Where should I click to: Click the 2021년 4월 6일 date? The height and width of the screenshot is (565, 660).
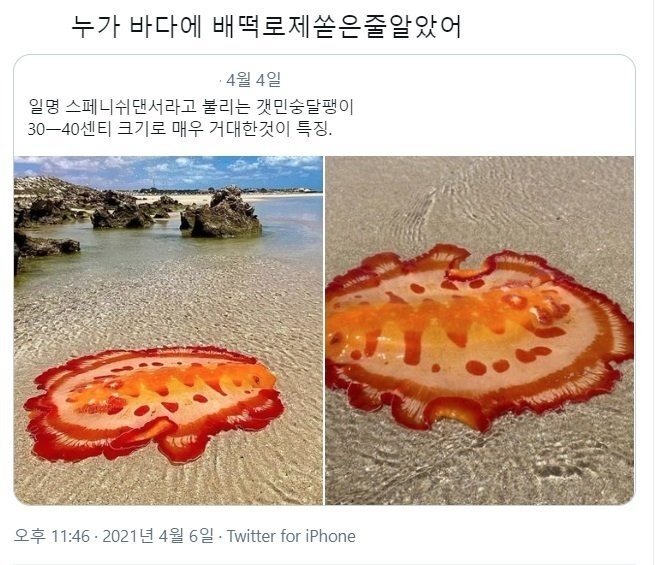coord(158,536)
